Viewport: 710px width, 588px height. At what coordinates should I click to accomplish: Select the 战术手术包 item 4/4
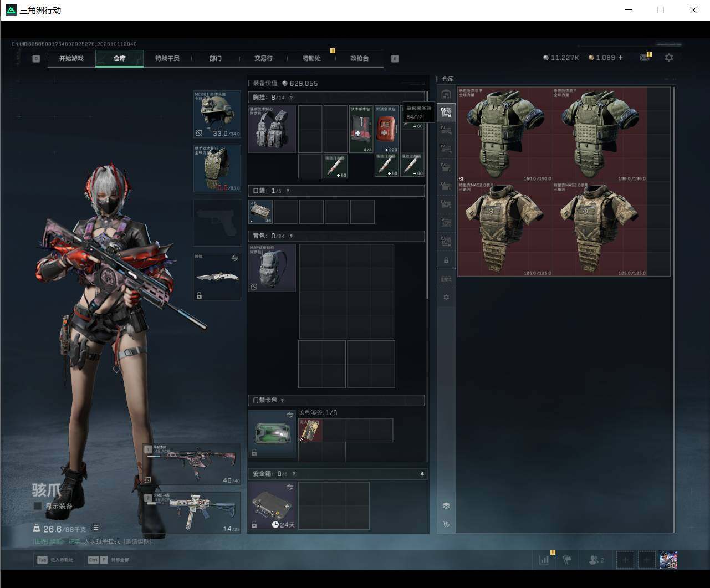tap(361, 129)
